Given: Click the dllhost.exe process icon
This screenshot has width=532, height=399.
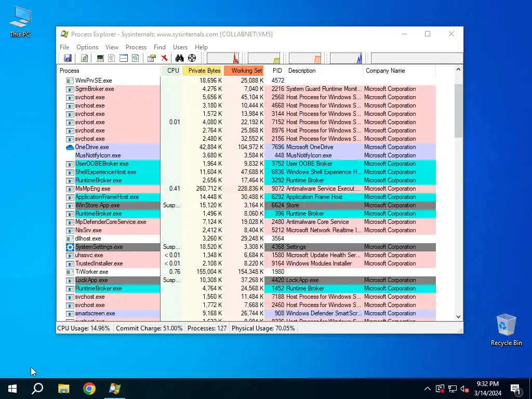Looking at the screenshot, I should pos(70,239).
